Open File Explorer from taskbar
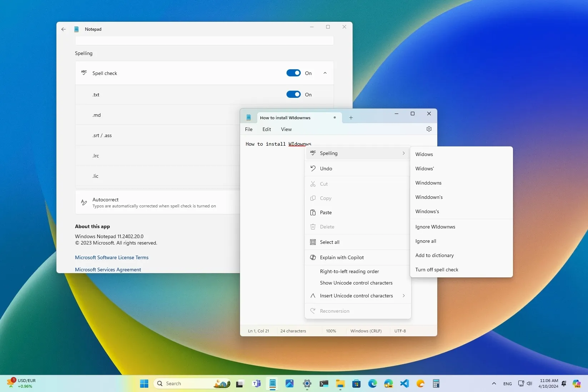588x392 pixels. 340,384
